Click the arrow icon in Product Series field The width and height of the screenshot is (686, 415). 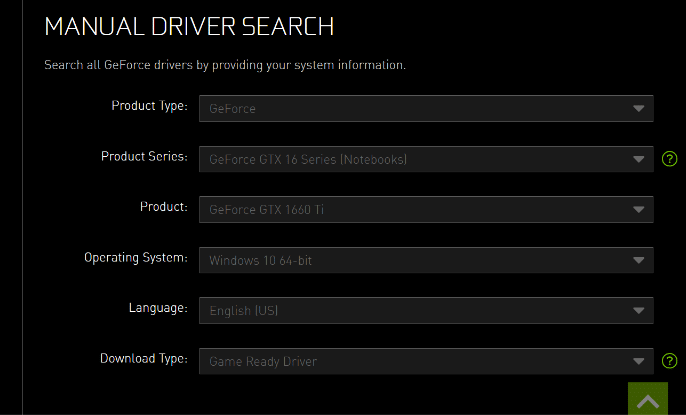pos(638,159)
